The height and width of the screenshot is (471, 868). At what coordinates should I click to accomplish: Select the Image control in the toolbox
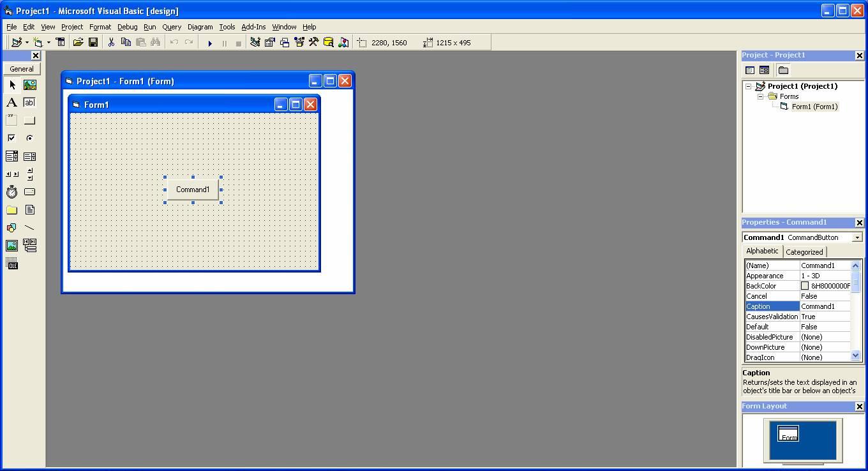click(11, 245)
